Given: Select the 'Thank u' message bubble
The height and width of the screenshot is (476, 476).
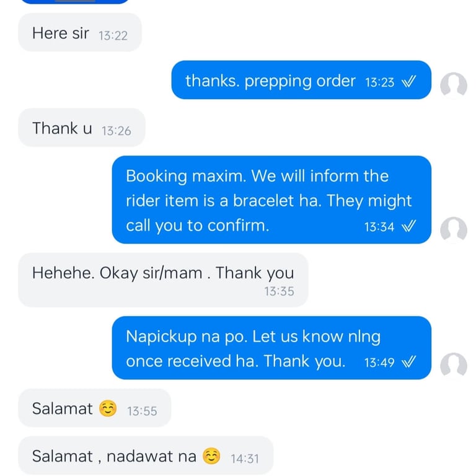Looking at the screenshot, I should click(82, 128).
